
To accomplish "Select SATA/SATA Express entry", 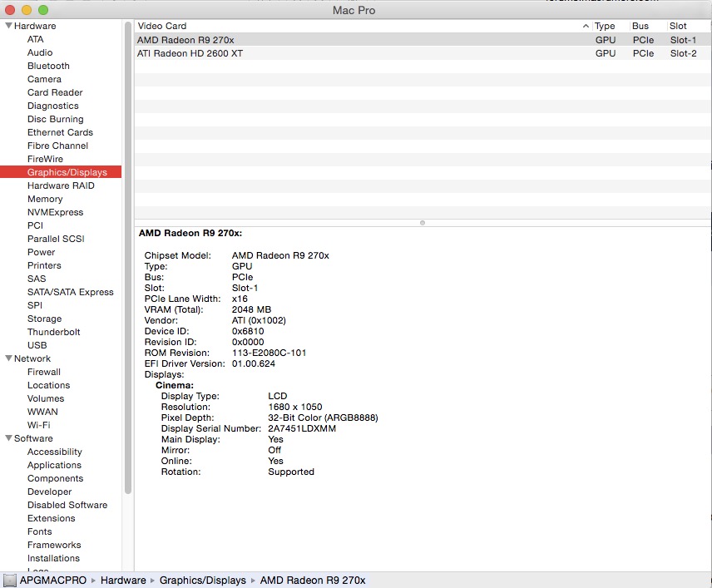I will (x=71, y=292).
